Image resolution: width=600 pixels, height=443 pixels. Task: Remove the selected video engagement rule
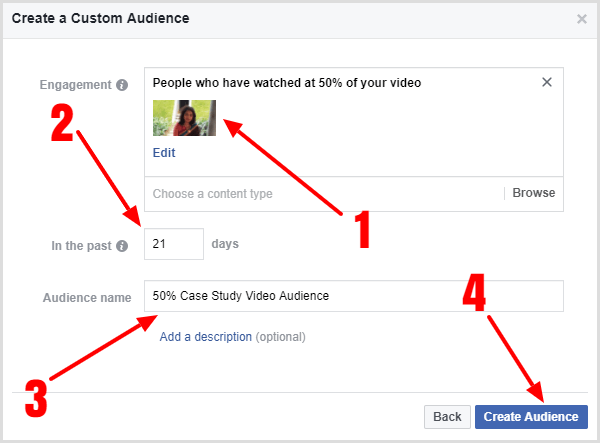point(546,83)
